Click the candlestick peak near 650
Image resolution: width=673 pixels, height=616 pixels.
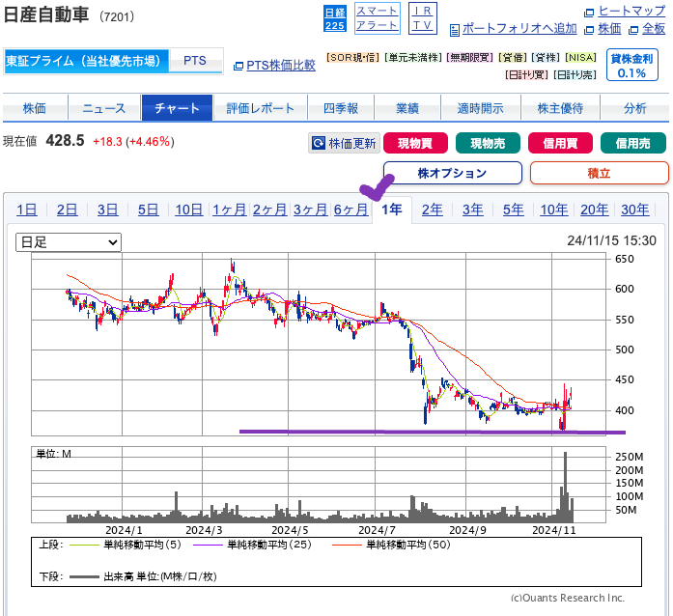tap(232, 266)
